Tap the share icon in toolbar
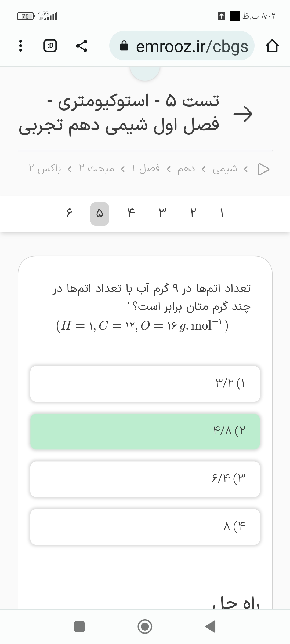 (x=81, y=46)
